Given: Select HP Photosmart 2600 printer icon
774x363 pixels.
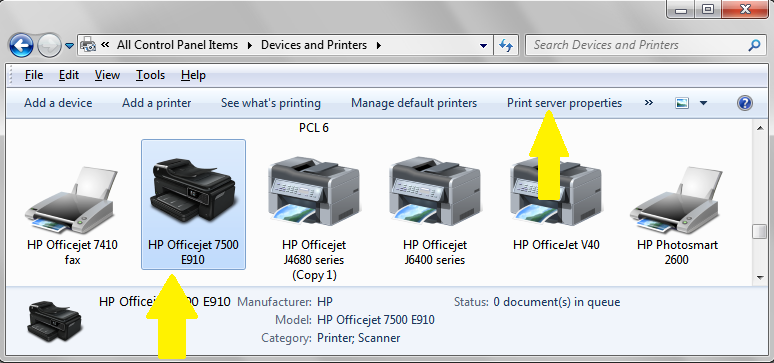Looking at the screenshot, I should point(676,201).
